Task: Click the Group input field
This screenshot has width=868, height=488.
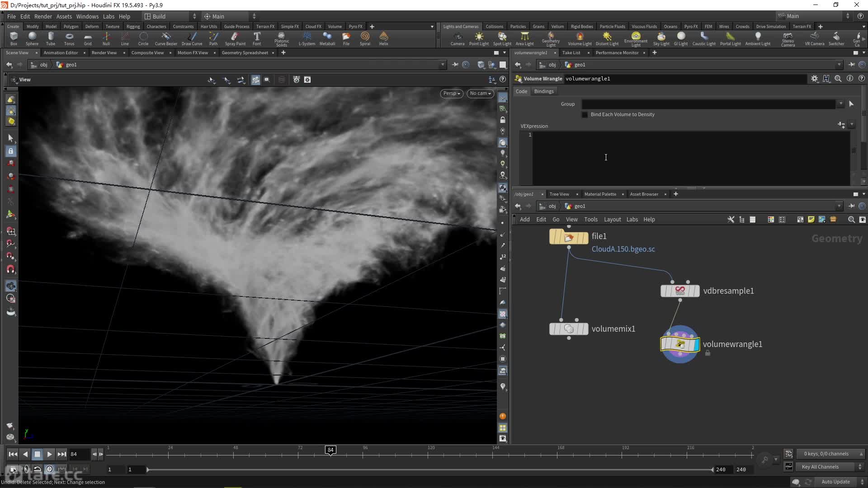Action: (x=708, y=104)
